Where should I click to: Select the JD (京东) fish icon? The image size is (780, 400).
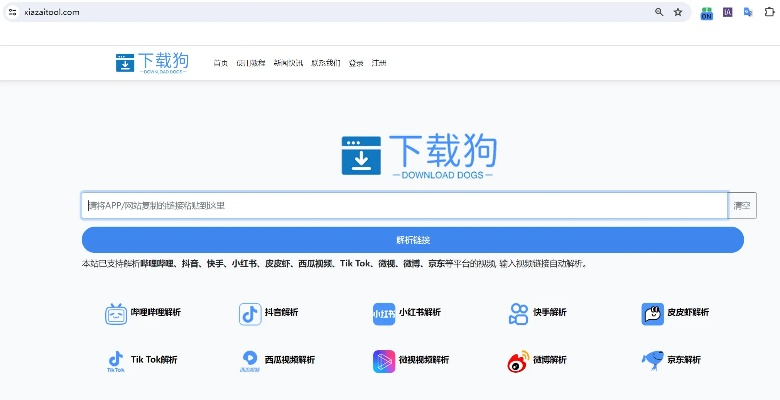(652, 360)
